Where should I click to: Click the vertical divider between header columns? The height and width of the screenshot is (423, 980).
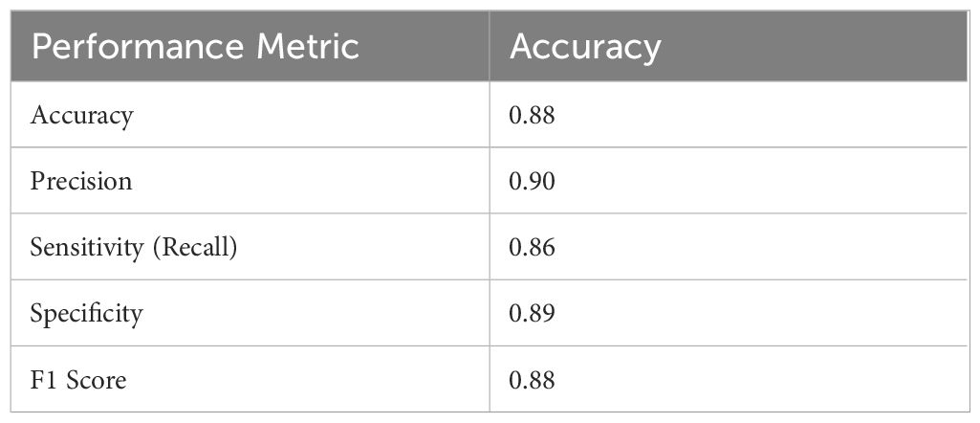pyautogui.click(x=490, y=47)
